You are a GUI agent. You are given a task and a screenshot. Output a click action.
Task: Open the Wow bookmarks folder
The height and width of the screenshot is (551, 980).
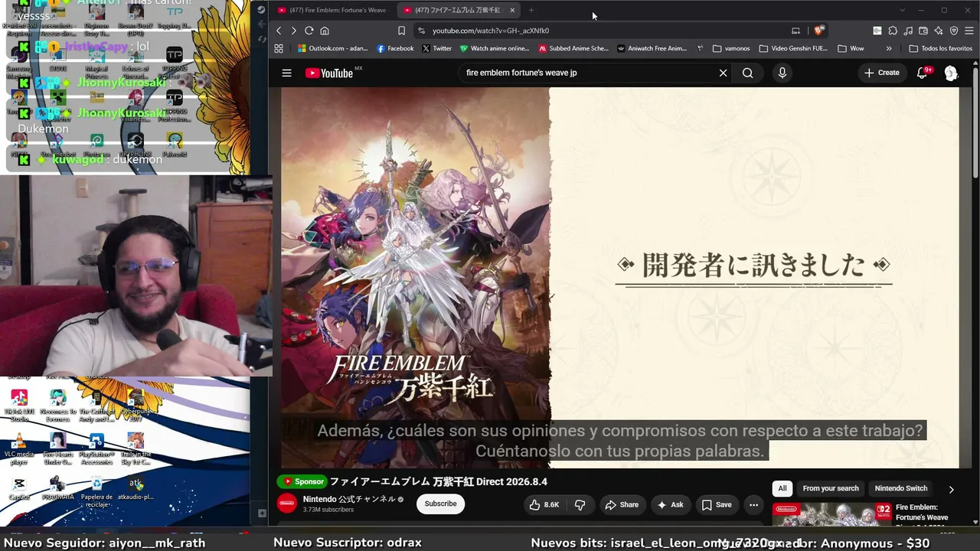pyautogui.click(x=851, y=48)
